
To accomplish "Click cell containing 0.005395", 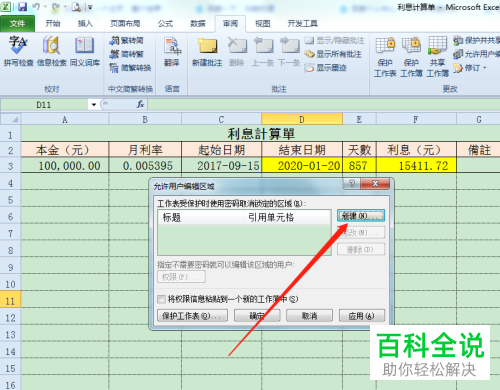I will [x=145, y=166].
